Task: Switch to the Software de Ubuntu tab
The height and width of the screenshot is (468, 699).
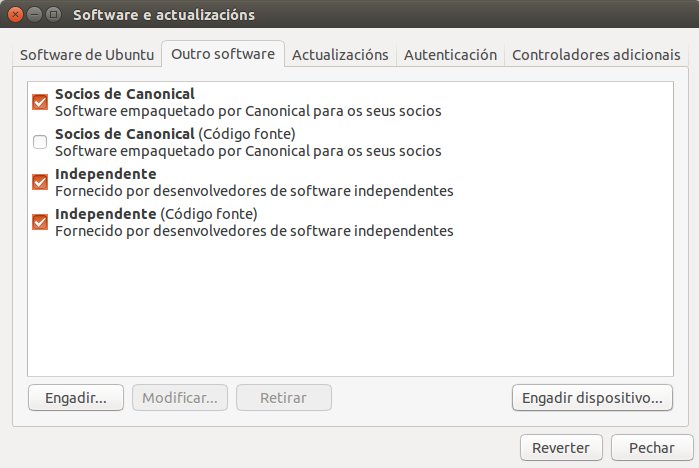Action: pos(87,55)
